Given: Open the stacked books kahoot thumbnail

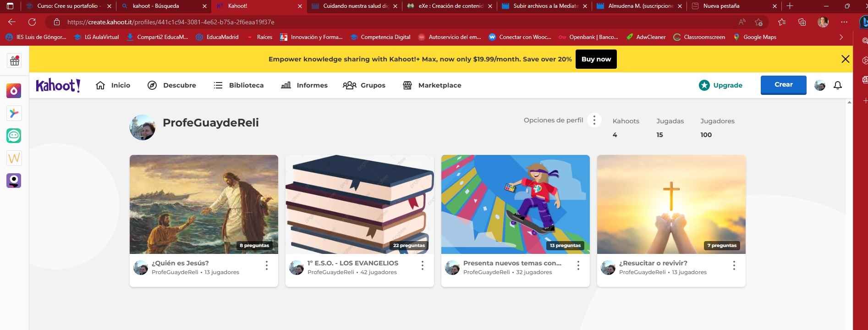Looking at the screenshot, I should click(x=360, y=204).
